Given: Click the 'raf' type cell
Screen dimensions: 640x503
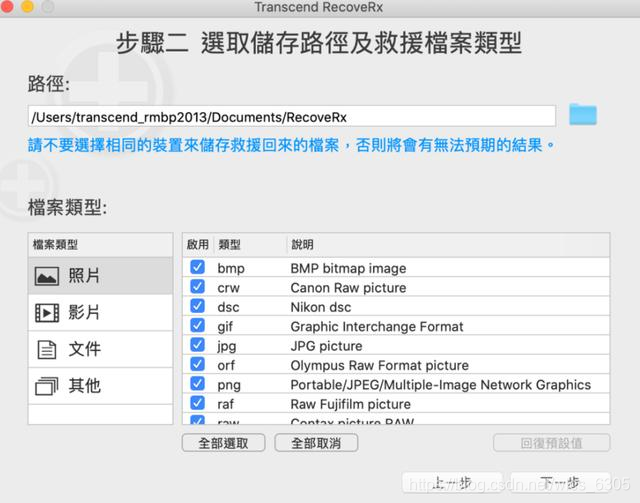Looking at the screenshot, I should [225, 404].
